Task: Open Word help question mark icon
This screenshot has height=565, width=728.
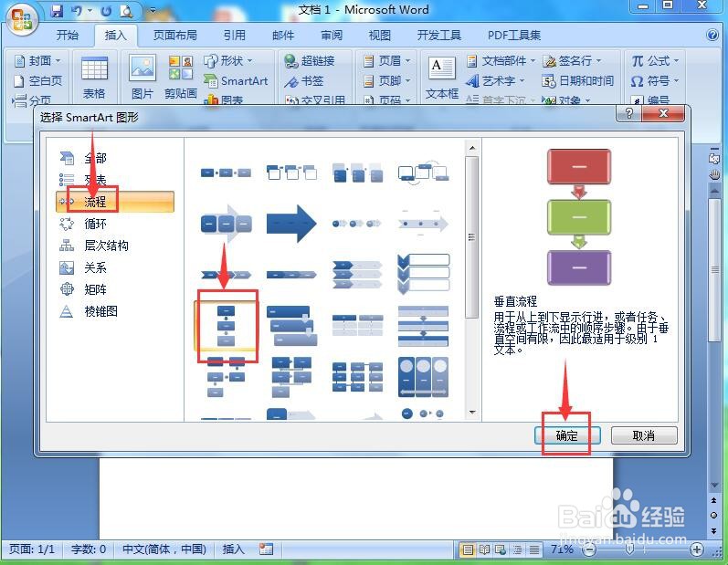Action: click(x=712, y=36)
